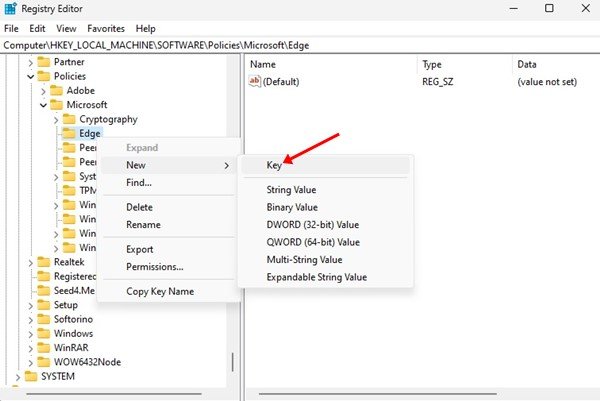Choose Multi-String Value
Image resolution: width=600 pixels, height=401 pixels.
[x=326, y=260]
